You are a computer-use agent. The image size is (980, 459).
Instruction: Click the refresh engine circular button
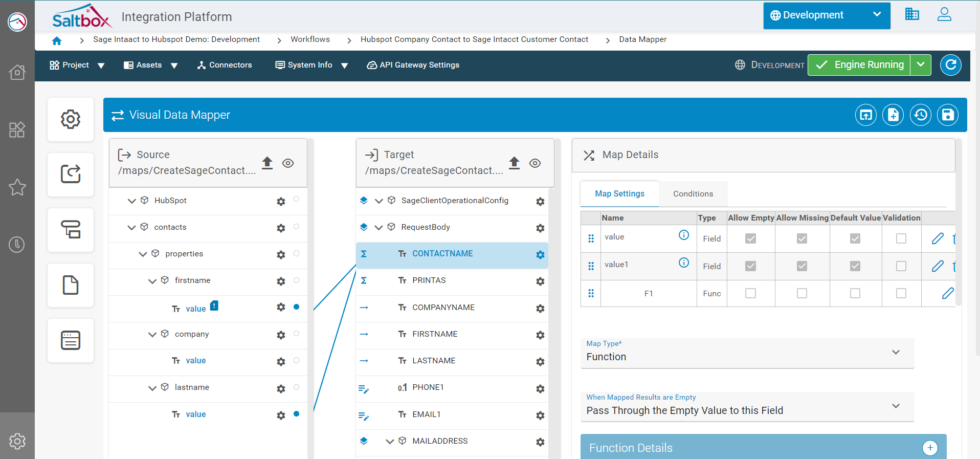click(950, 65)
